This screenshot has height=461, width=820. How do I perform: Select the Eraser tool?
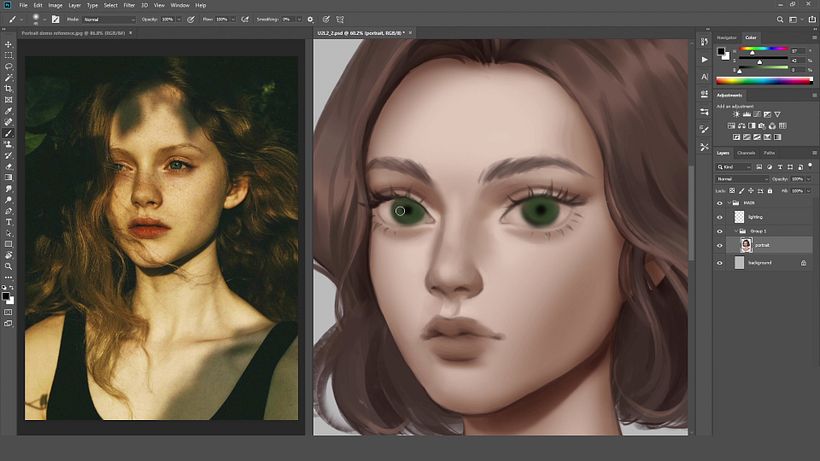8,166
